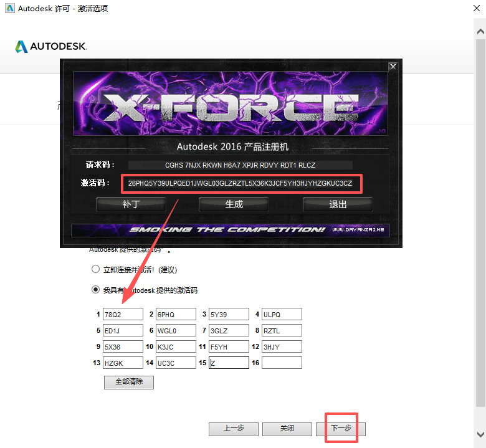Click activation code box 4 containing ULPQ
486x448 pixels.
point(282,314)
